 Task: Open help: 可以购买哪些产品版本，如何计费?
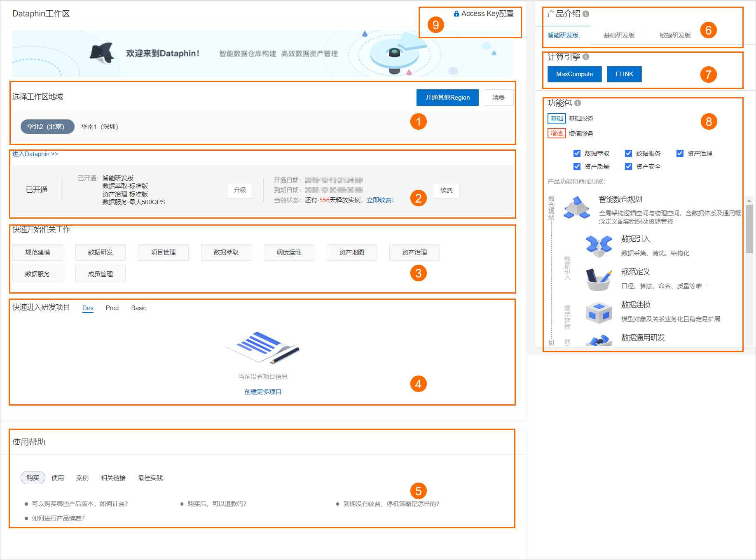tap(80, 504)
